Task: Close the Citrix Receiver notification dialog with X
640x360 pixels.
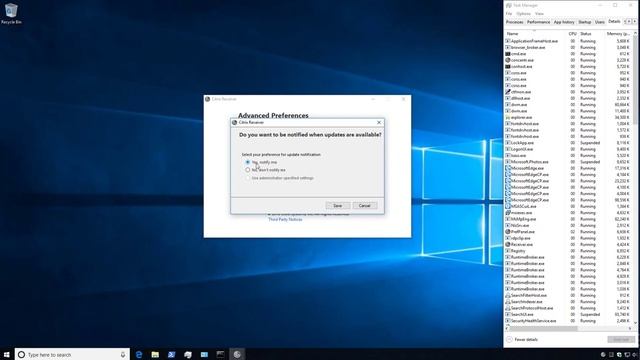Action: click(379, 122)
